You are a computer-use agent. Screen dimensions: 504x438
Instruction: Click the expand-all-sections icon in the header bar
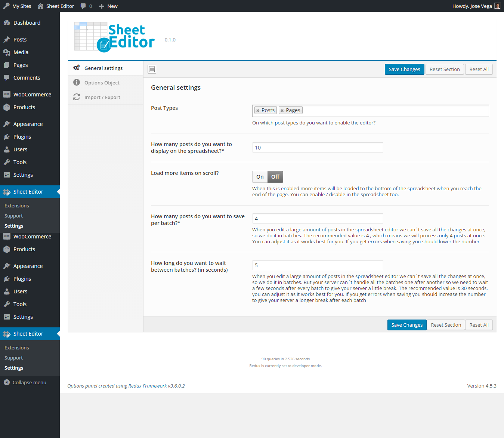(152, 69)
